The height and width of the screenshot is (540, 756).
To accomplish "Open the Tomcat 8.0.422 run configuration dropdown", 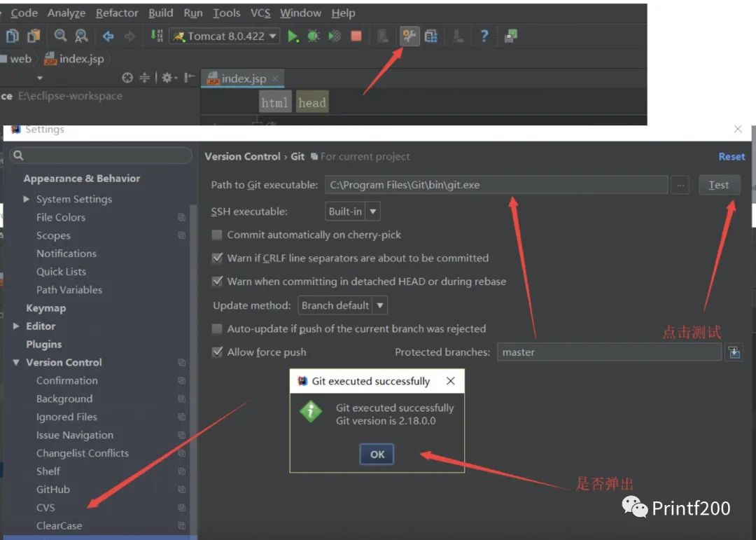I will pos(225,36).
